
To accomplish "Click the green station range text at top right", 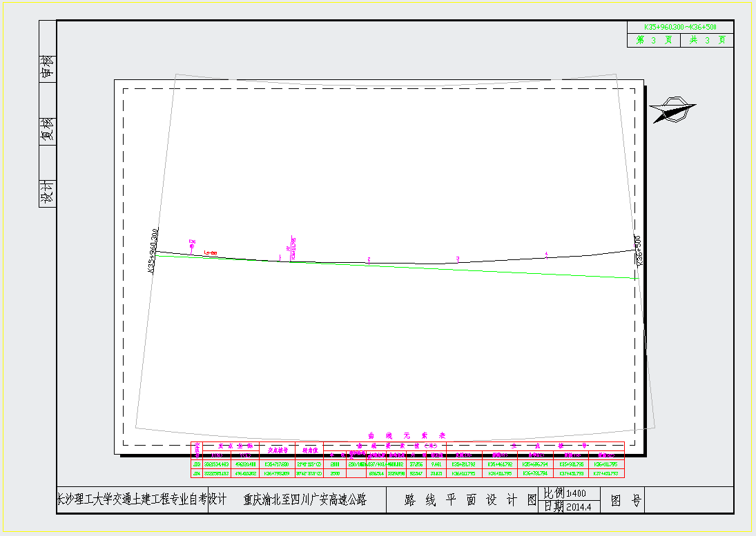I will click(x=679, y=27).
